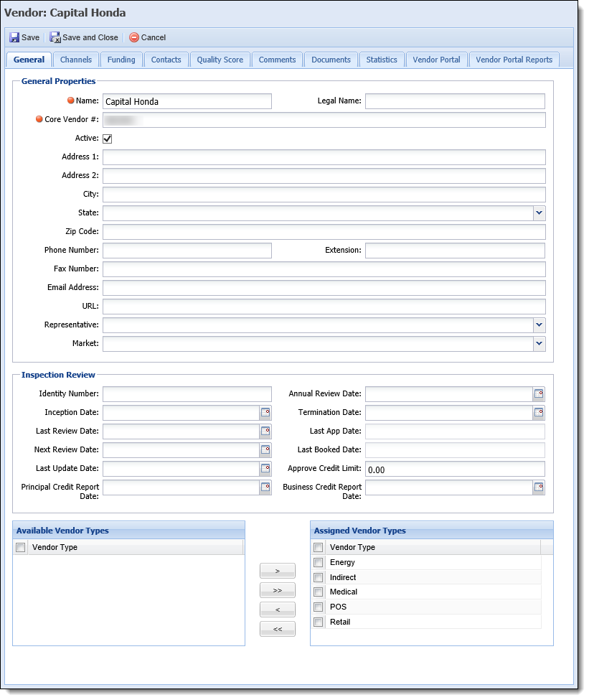Open the Inception Date calendar picker
Viewport: 589px width, 700px height.
265,413
